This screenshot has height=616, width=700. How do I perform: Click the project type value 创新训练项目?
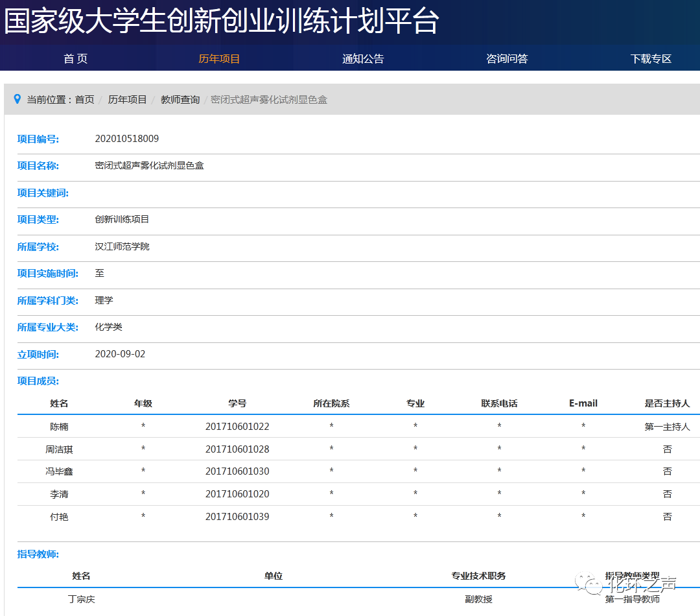(122, 219)
